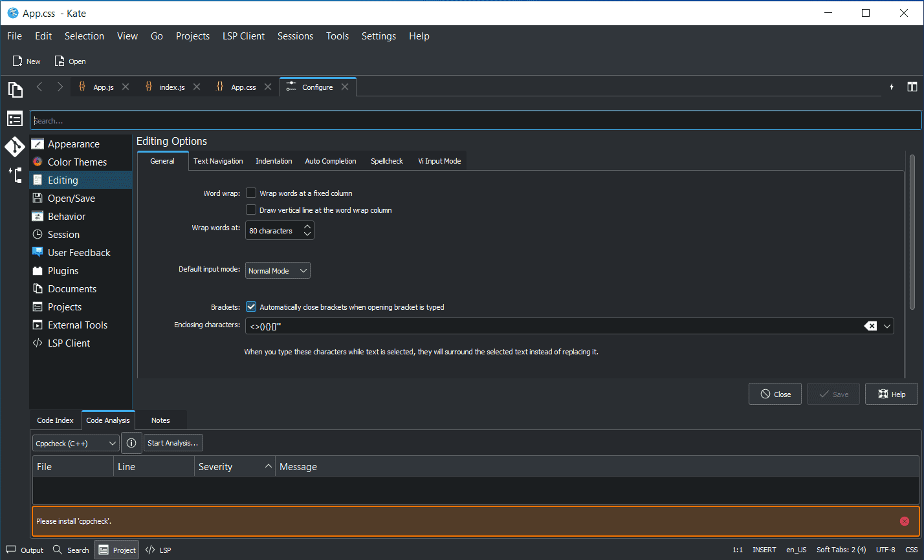Click the Soft Tabs indicator in status bar
The image size is (924, 560).
coord(841,550)
